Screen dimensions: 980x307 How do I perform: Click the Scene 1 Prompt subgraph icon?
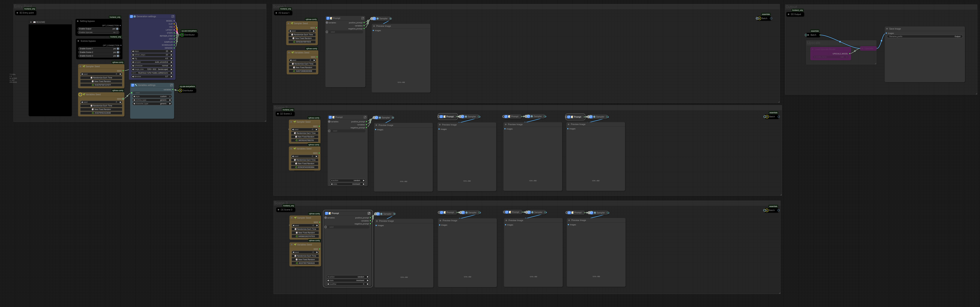point(328,18)
